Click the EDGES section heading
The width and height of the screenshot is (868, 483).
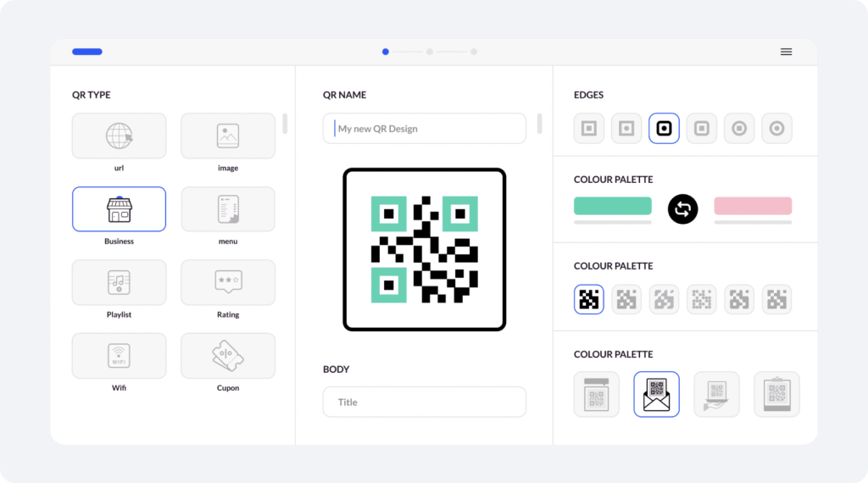[x=588, y=95]
